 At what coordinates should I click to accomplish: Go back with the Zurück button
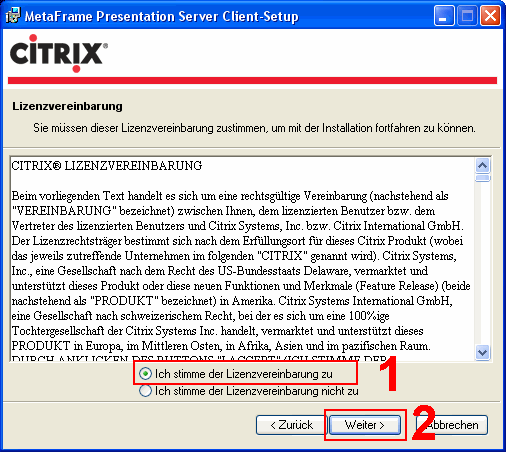[x=290, y=425]
